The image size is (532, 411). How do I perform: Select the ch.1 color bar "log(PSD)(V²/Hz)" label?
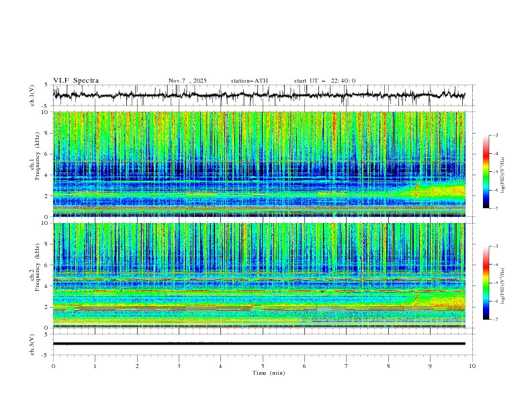point(504,175)
